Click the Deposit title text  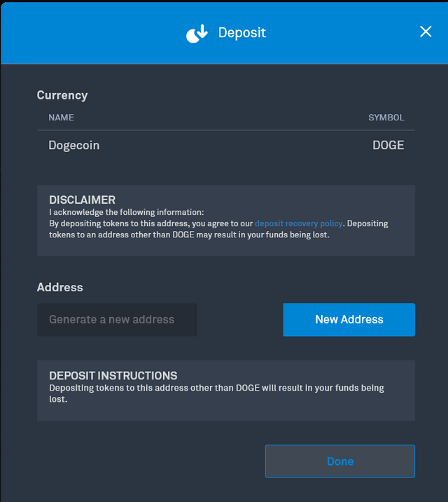point(242,33)
